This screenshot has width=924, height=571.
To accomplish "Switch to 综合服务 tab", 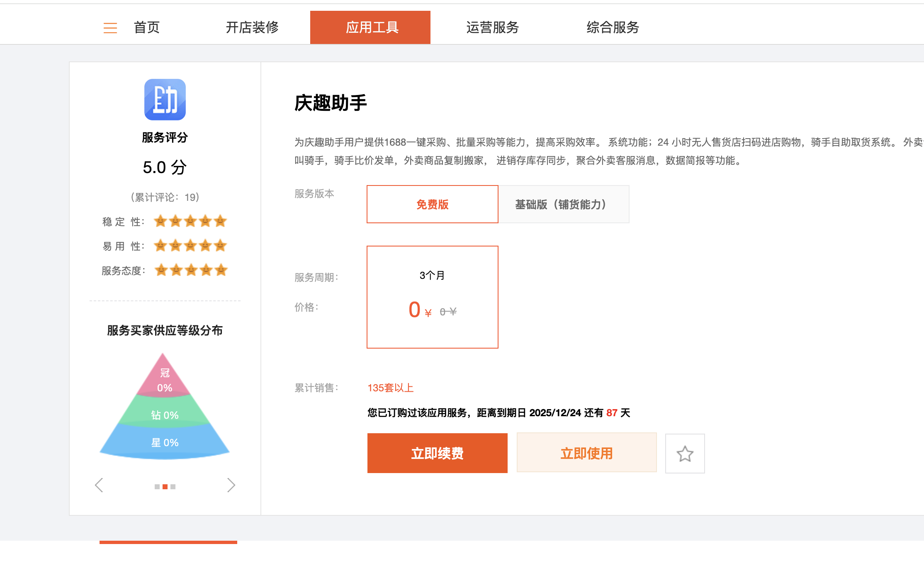I will pyautogui.click(x=613, y=28).
